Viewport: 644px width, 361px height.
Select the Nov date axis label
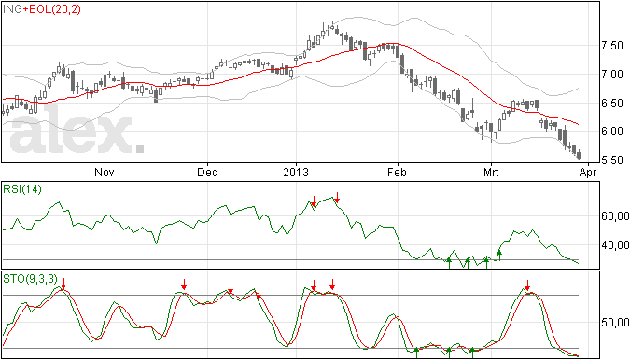105,172
